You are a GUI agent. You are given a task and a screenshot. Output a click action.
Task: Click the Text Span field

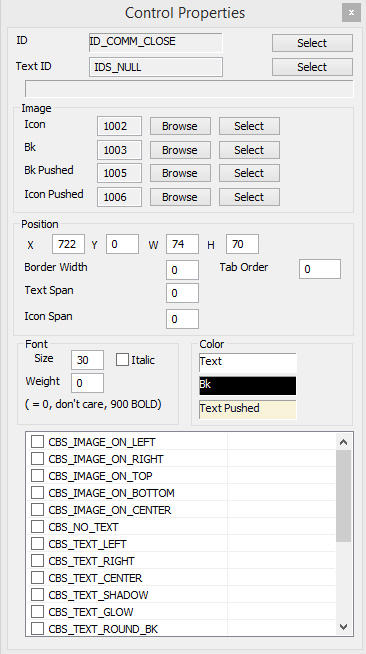(x=182, y=293)
